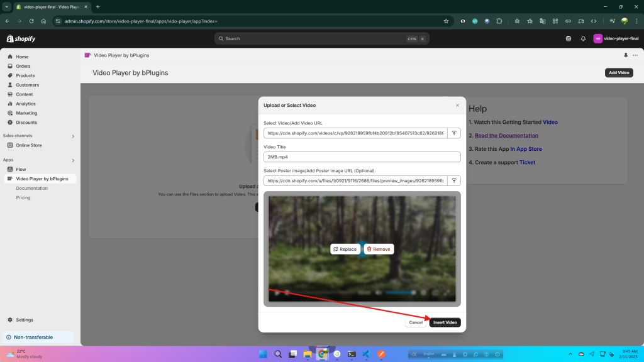Expand the Sales channels section
Viewport: 644px width, 362px height.
click(73, 136)
